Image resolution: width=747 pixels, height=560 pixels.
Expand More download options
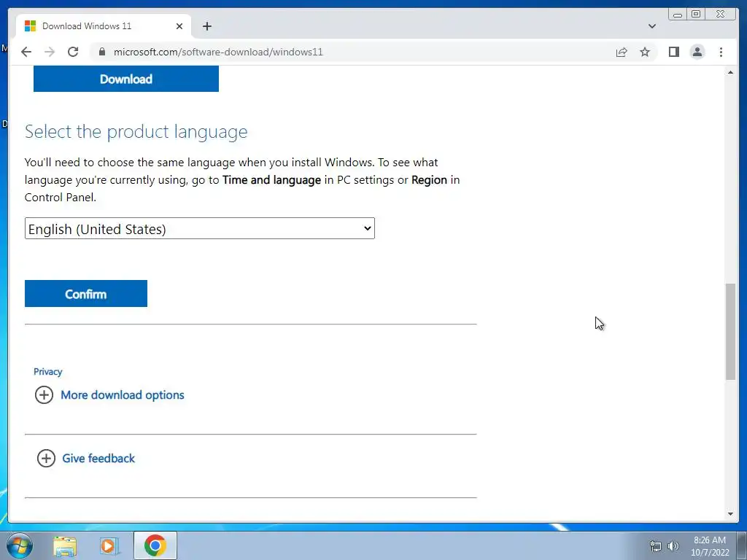(109, 394)
